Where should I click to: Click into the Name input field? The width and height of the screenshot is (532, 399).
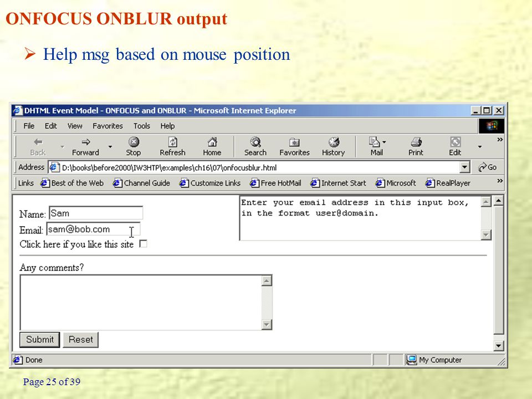[96, 213]
